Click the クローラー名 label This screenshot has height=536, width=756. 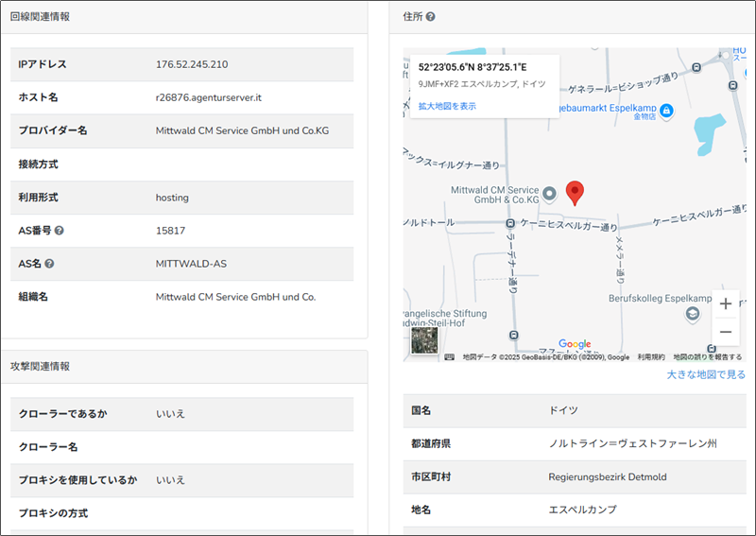tap(48, 447)
